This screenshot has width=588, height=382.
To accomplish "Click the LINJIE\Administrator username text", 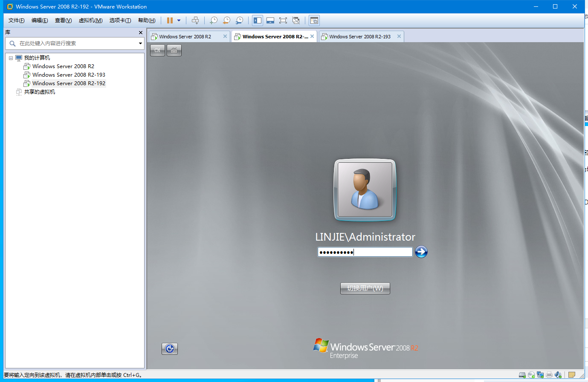I will coord(365,237).
